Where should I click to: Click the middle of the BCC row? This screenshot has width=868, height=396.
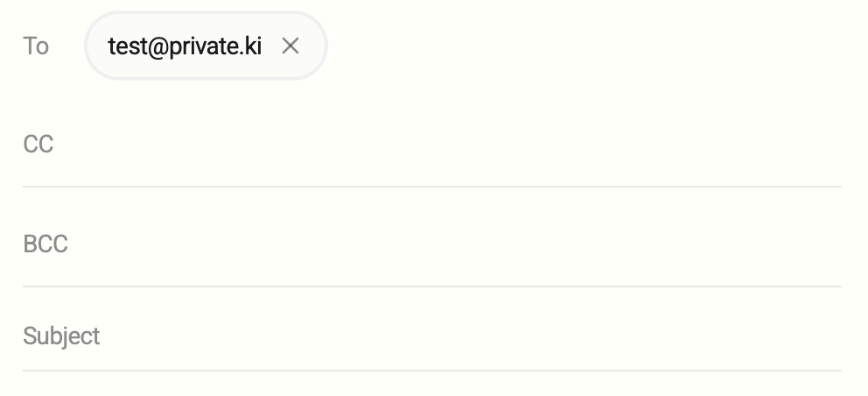(x=432, y=244)
